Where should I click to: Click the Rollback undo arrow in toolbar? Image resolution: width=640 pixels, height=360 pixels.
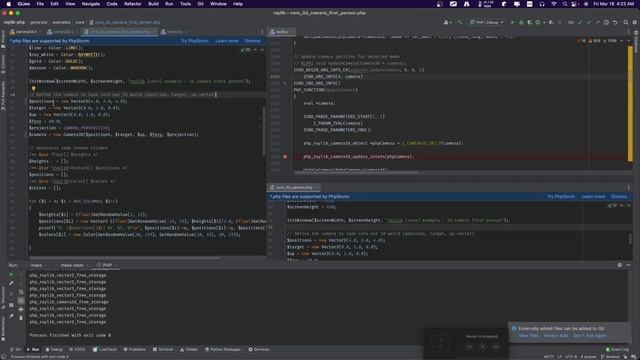coord(615,22)
